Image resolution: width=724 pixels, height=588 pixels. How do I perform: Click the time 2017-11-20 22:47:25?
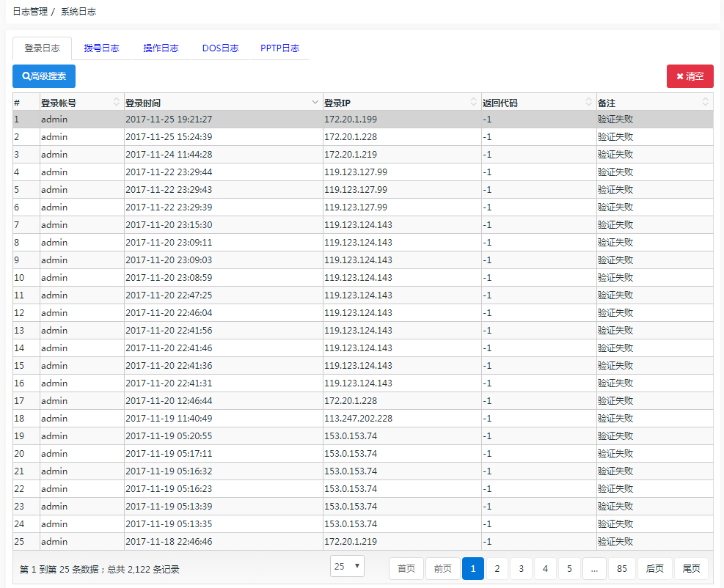click(169, 295)
